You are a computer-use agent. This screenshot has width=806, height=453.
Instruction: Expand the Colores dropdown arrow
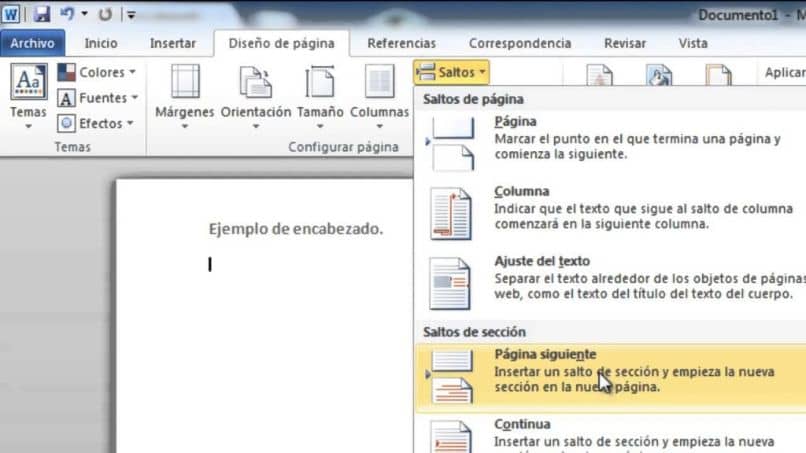click(x=133, y=72)
